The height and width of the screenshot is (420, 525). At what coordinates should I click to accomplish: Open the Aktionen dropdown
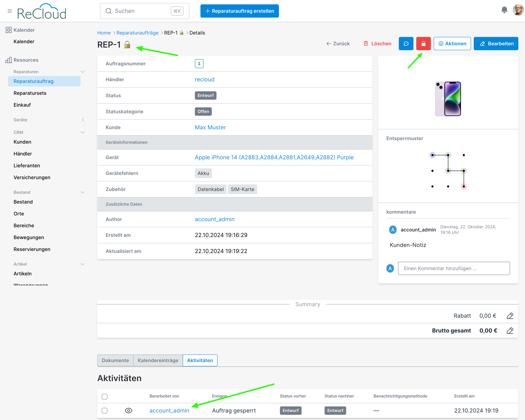click(x=452, y=44)
